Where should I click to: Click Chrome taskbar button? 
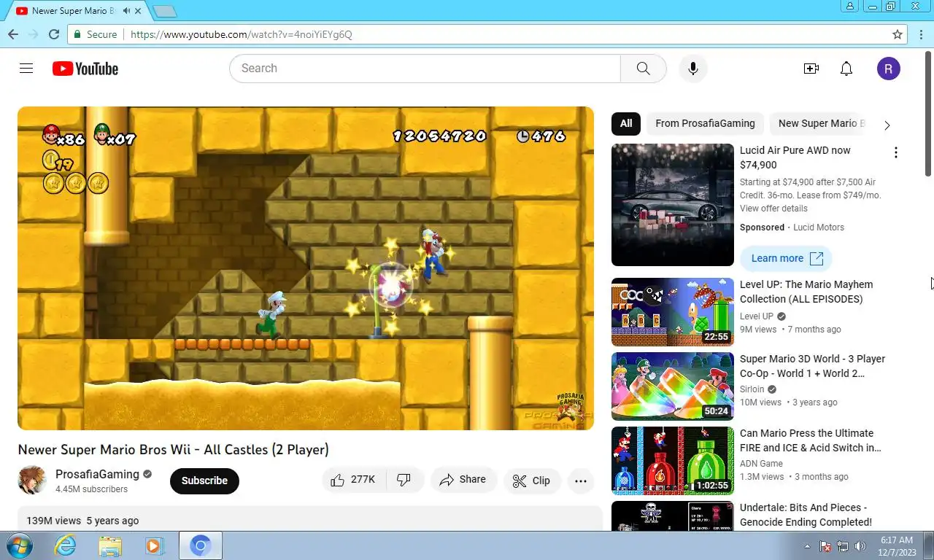point(201,545)
